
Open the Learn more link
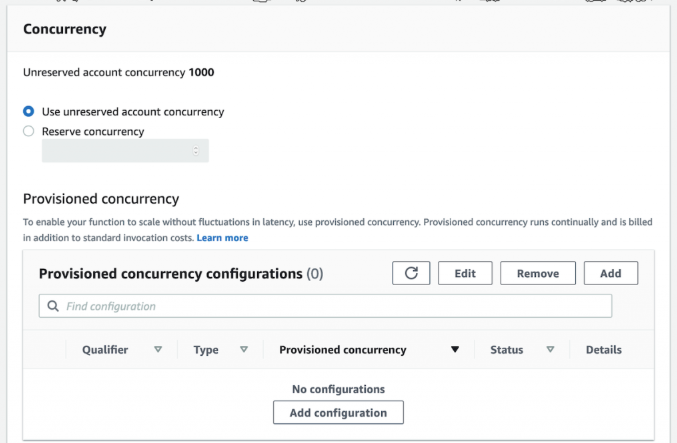pos(222,238)
